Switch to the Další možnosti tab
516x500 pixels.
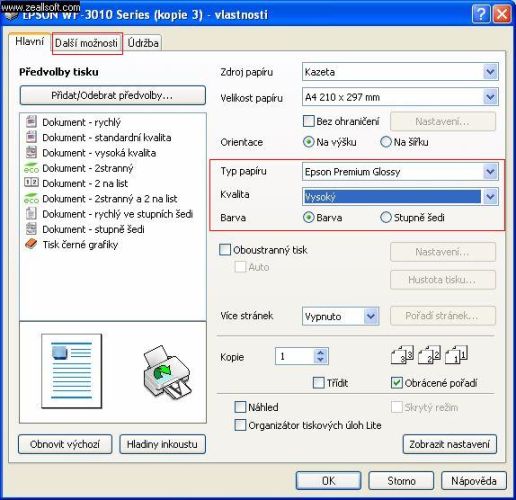point(86,43)
